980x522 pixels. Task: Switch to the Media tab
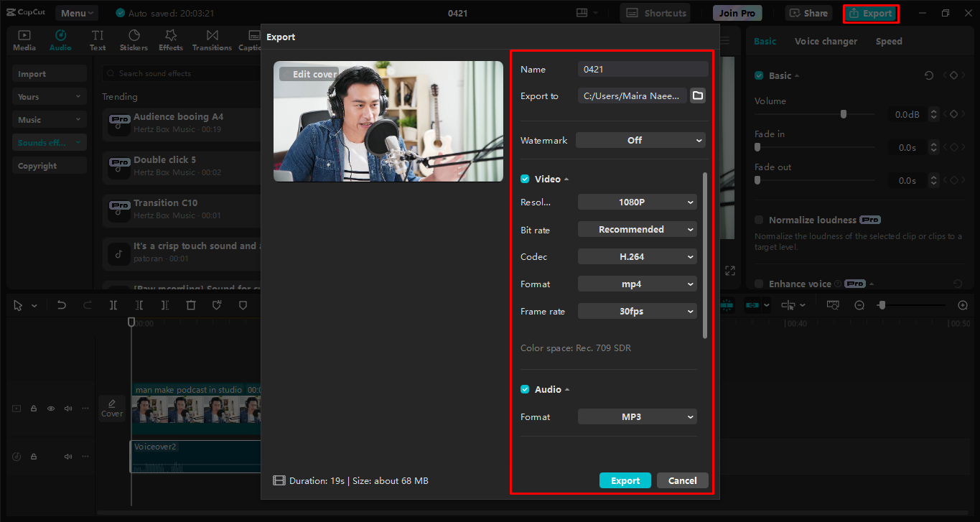[24, 40]
